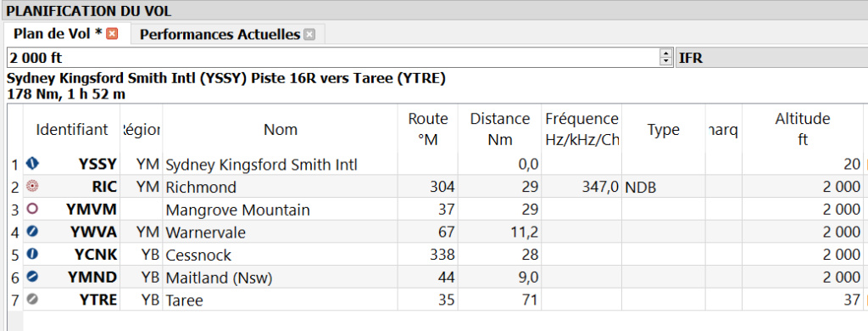Click the YWVA Warnervale airport icon

(33, 232)
